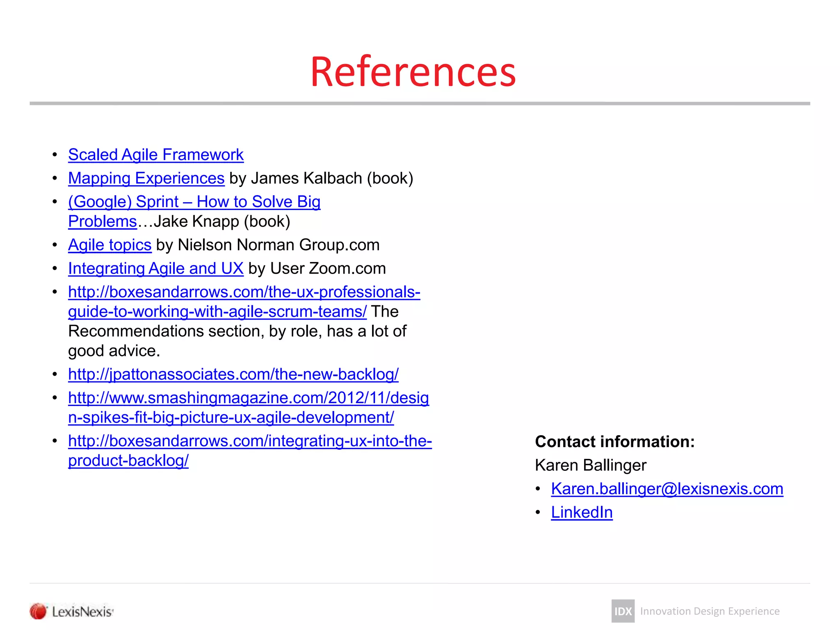Follow the Agile topics link

click(110, 245)
